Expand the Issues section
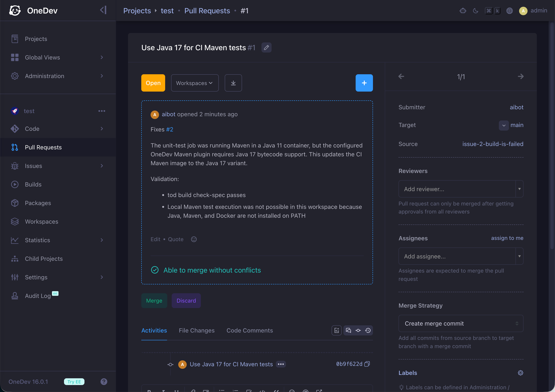This screenshot has height=392, width=555. coord(58,166)
